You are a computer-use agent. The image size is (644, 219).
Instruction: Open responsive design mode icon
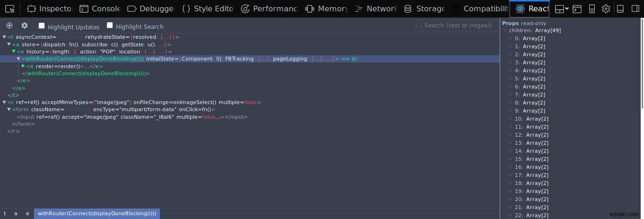pos(591,9)
